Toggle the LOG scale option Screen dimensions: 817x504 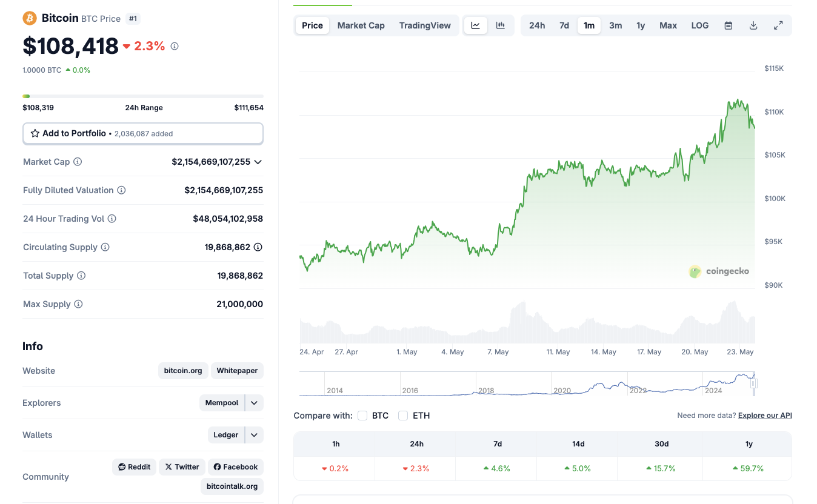[699, 25]
